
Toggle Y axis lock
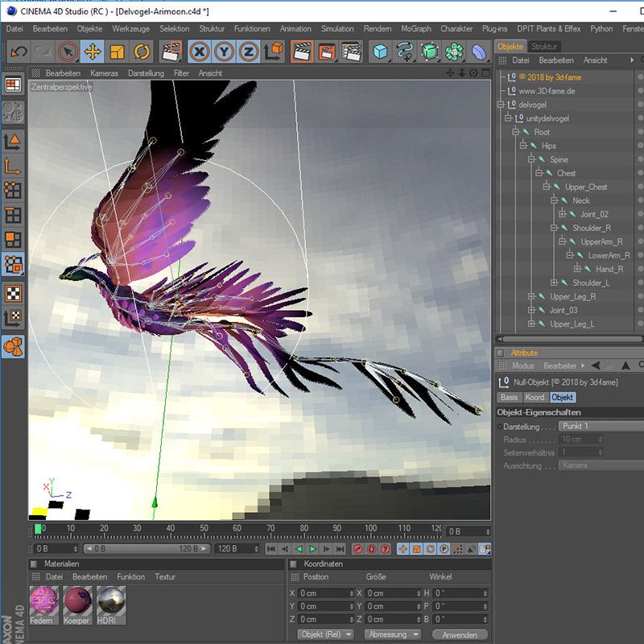point(225,52)
